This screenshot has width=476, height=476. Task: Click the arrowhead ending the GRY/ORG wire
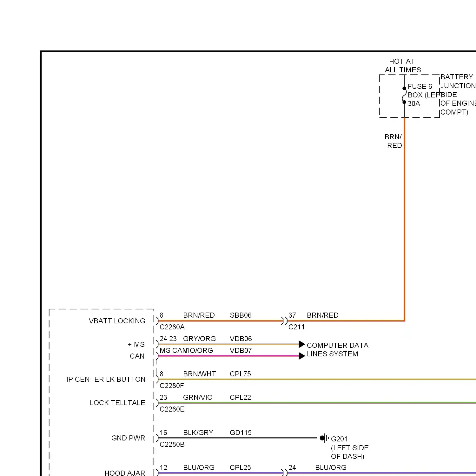tap(302, 344)
